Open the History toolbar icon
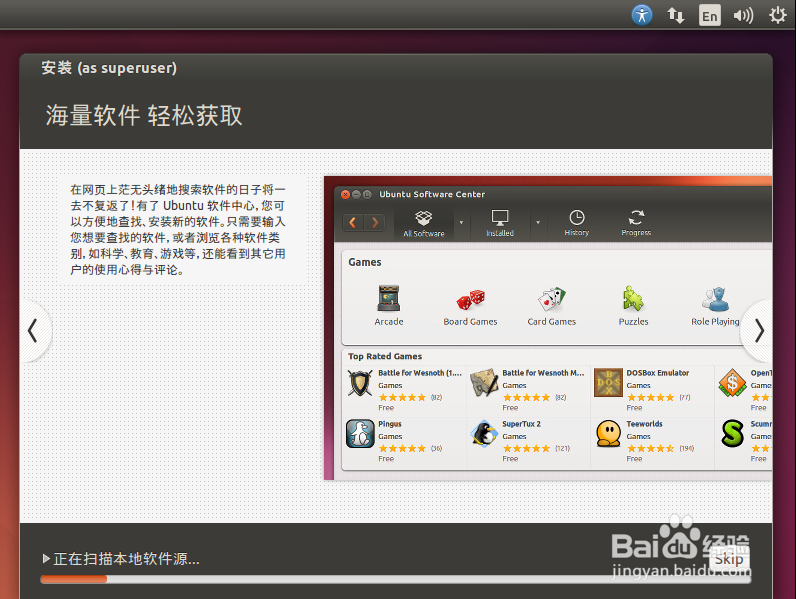Image resolution: width=796 pixels, height=599 pixels. (x=577, y=223)
